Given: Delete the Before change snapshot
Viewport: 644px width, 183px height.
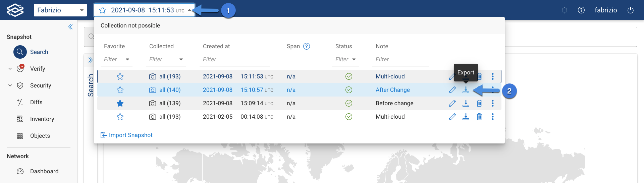Looking at the screenshot, I should (479, 103).
